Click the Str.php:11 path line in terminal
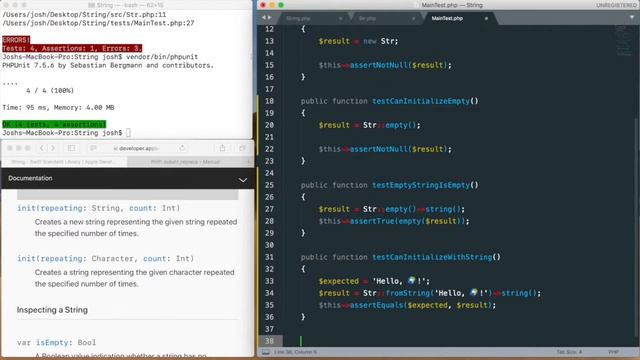Image resolution: width=640 pixels, height=360 pixels. click(x=84, y=15)
